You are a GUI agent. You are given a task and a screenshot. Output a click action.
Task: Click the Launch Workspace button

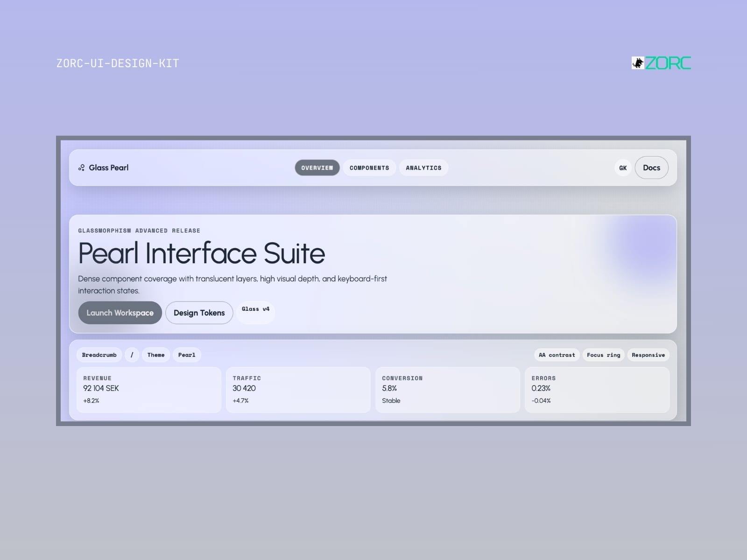[120, 313]
